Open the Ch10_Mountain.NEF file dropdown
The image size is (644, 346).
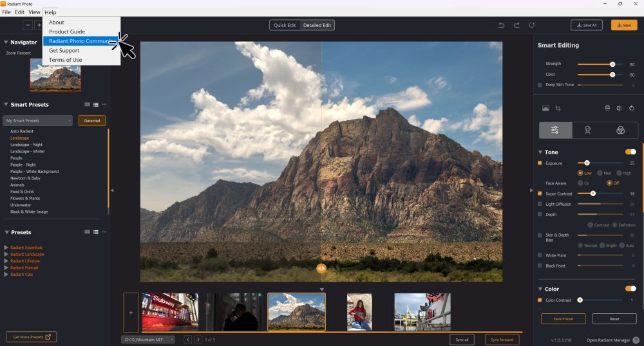click(148, 340)
